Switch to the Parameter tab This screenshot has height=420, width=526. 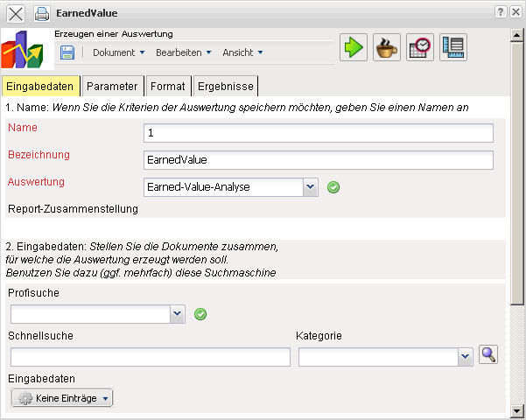point(112,87)
